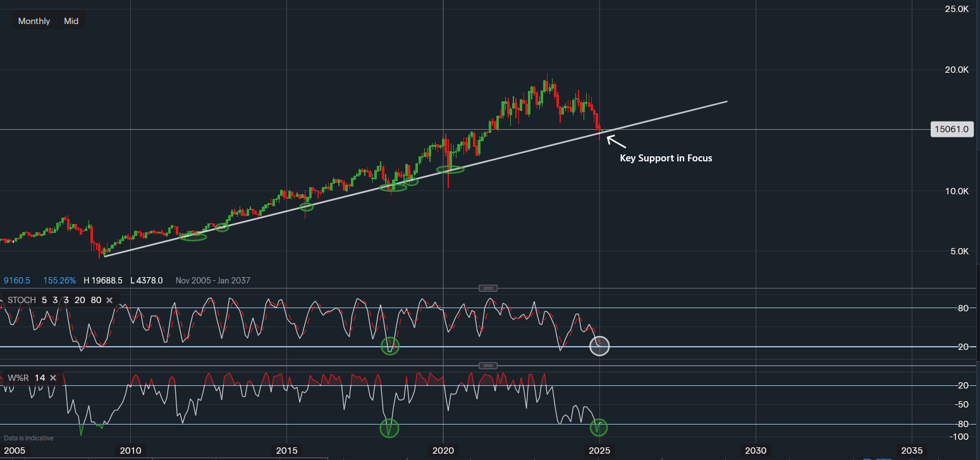Click the blue price value 9160.5
This screenshot has height=460, width=980.
click(16, 280)
